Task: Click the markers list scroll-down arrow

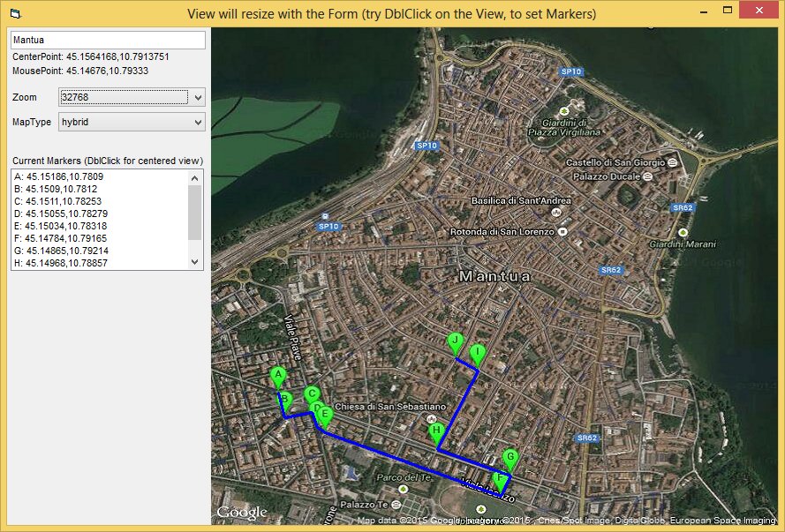Action: [x=195, y=262]
